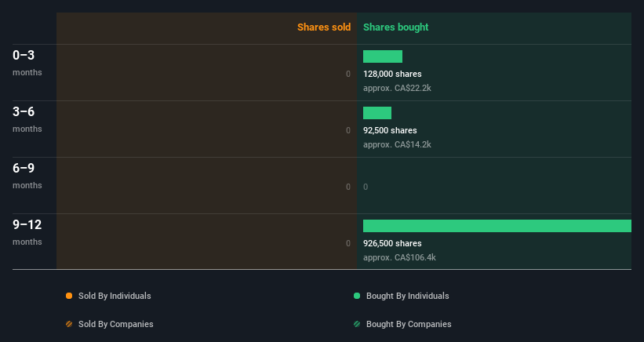Click the approx. CA$14.2k amount

(397, 144)
